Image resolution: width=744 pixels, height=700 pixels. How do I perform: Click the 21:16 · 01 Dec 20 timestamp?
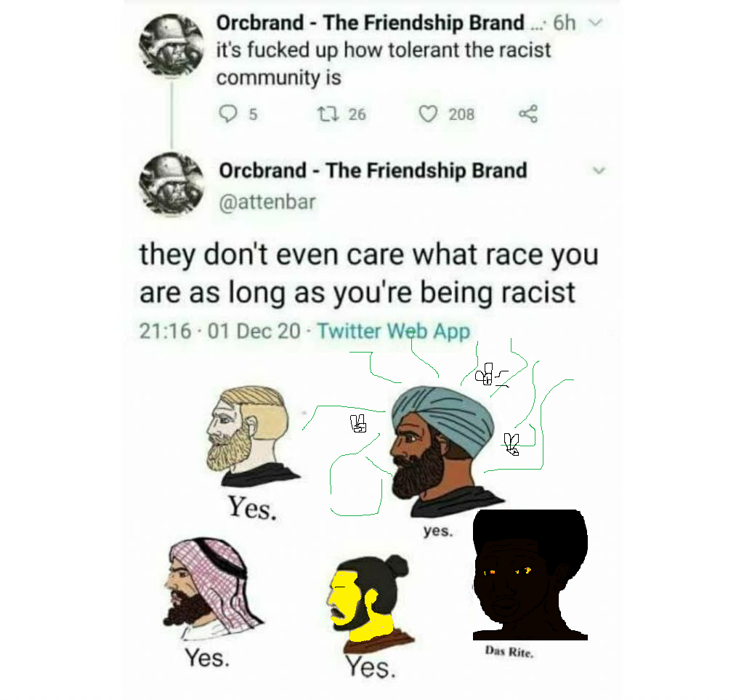219,331
